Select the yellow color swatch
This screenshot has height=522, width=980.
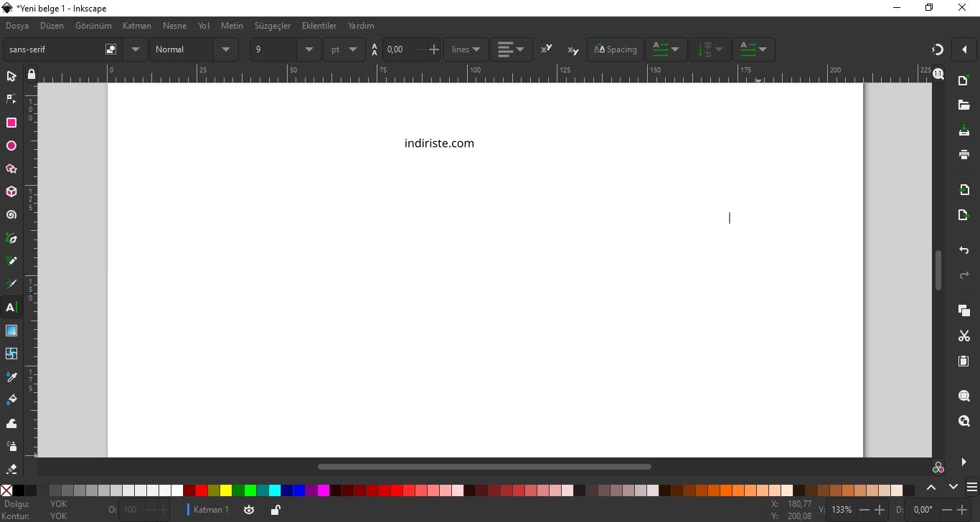tap(226, 490)
